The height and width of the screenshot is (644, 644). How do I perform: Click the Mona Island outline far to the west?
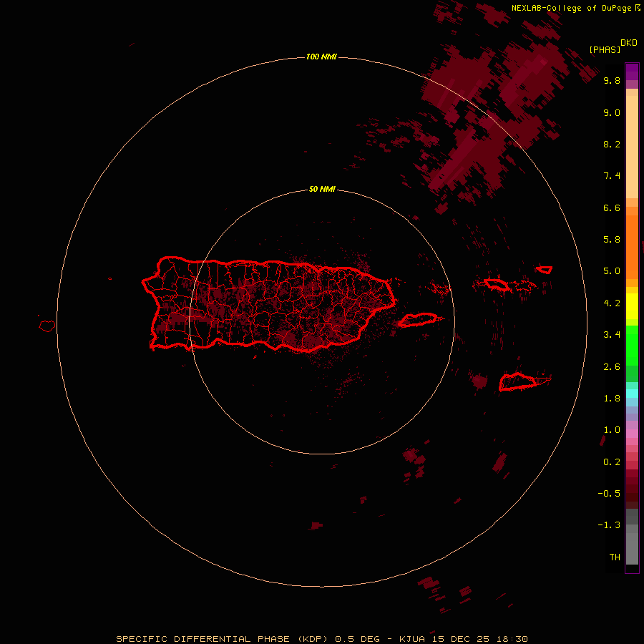tap(47, 326)
